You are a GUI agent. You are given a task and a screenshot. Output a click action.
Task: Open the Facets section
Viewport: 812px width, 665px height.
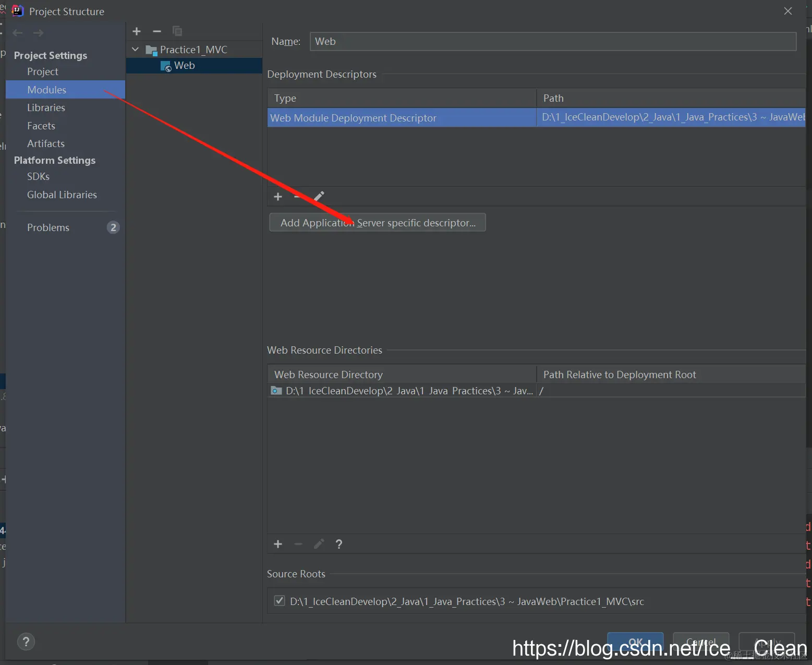pos(41,126)
